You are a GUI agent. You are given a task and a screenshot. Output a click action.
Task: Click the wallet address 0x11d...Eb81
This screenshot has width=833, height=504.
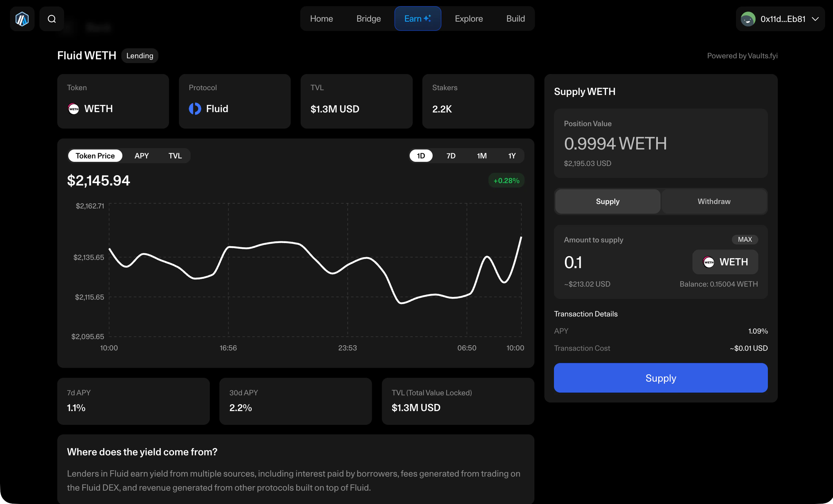783,19
